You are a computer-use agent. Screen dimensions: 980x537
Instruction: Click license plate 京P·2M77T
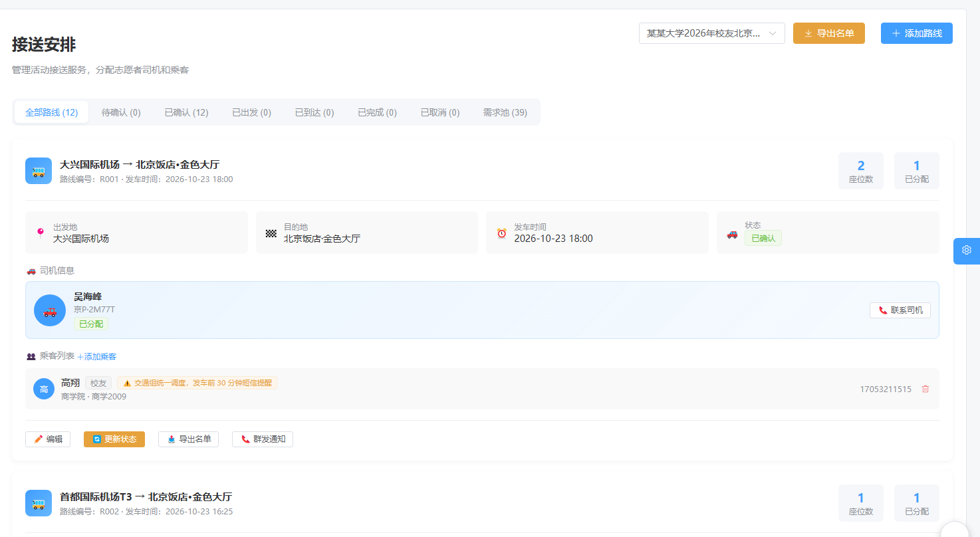pyautogui.click(x=94, y=310)
